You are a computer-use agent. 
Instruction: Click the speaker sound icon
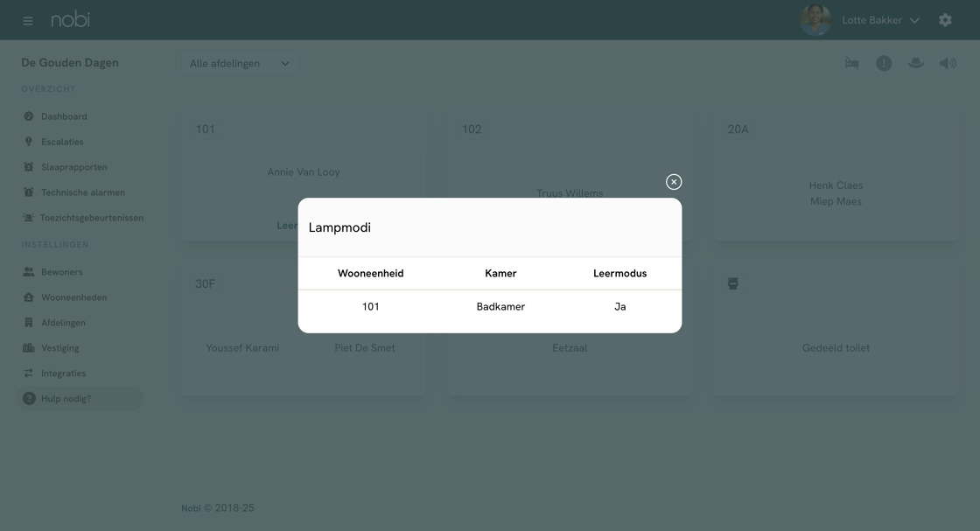tap(948, 63)
